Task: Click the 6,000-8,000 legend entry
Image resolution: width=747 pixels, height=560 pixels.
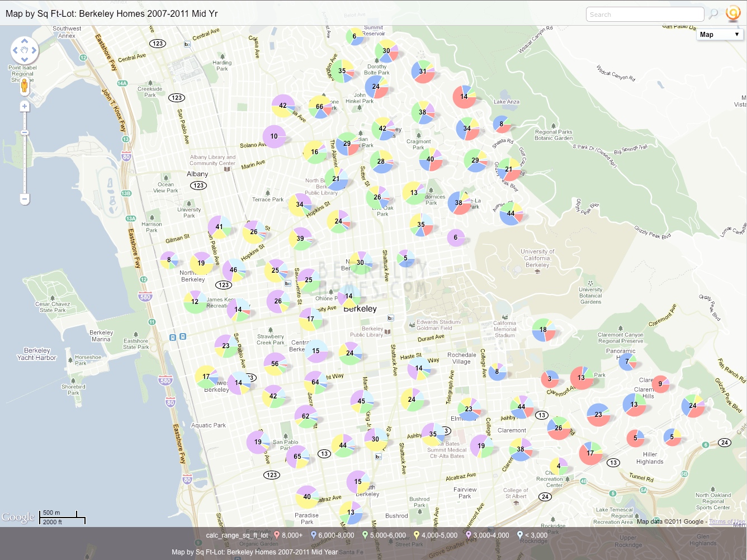Action: [x=333, y=535]
